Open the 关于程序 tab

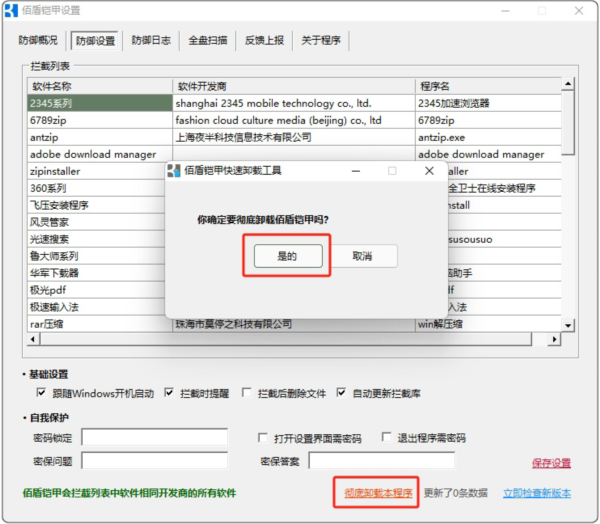pyautogui.click(x=320, y=41)
